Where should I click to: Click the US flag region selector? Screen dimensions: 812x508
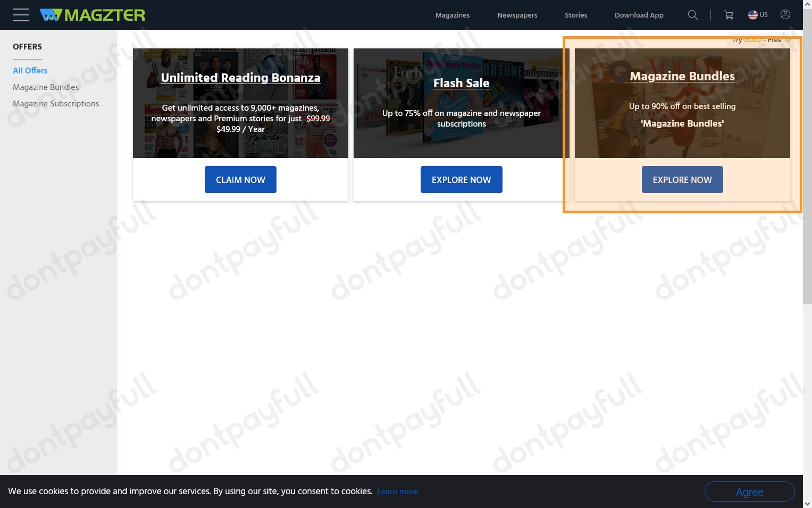pyautogui.click(x=758, y=15)
